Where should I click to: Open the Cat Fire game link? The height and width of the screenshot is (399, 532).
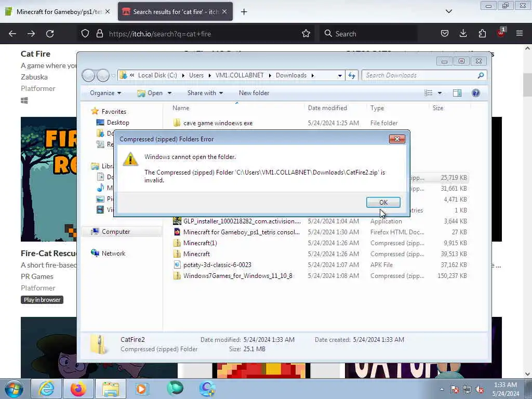35,54
